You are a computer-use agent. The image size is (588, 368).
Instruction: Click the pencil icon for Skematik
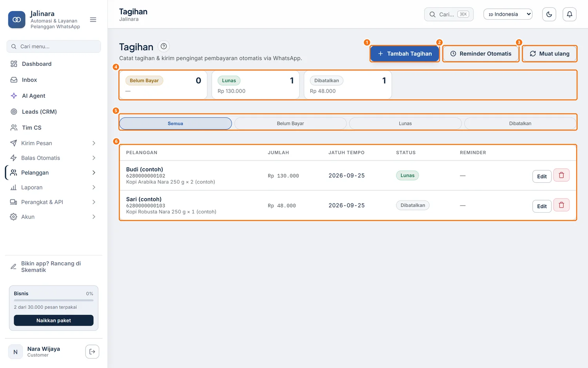pyautogui.click(x=13, y=267)
